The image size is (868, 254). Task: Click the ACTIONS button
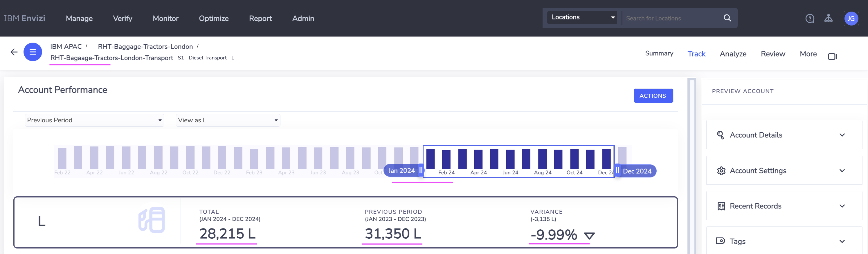tap(653, 96)
